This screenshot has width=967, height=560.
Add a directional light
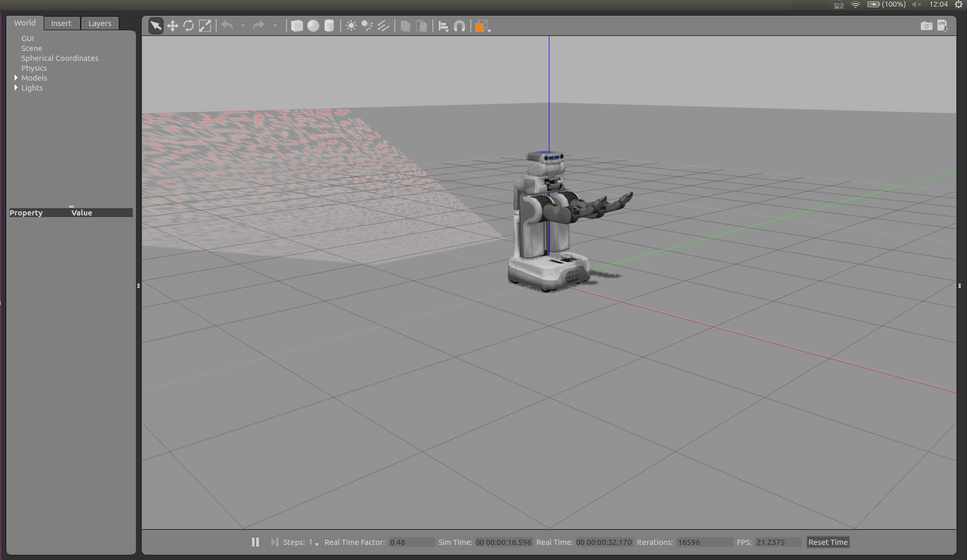tap(383, 26)
